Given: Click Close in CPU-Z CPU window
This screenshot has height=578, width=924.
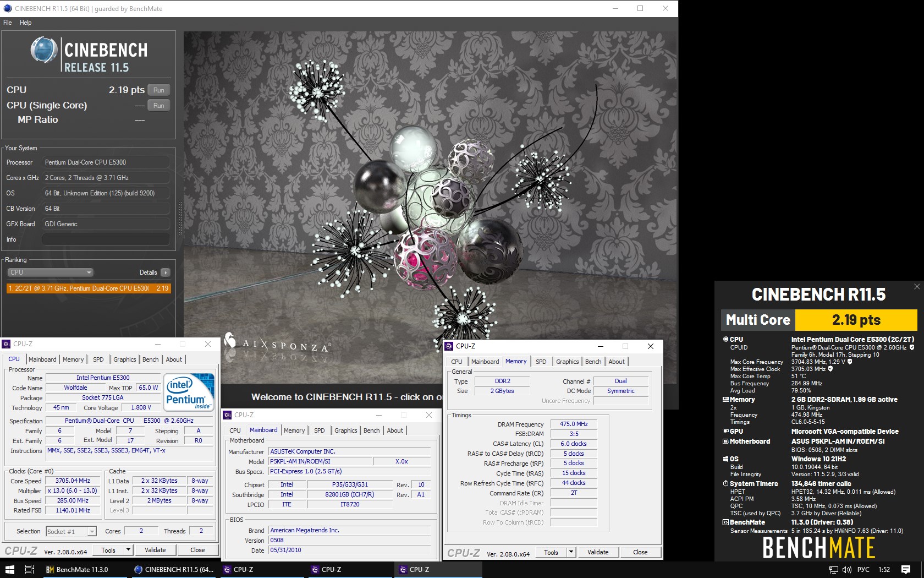Looking at the screenshot, I should click(197, 550).
